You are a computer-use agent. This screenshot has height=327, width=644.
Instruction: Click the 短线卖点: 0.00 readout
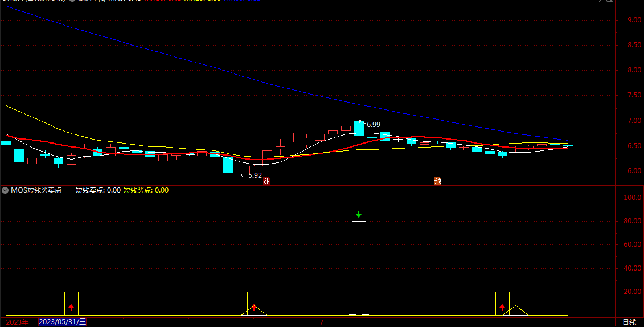[x=98, y=190]
